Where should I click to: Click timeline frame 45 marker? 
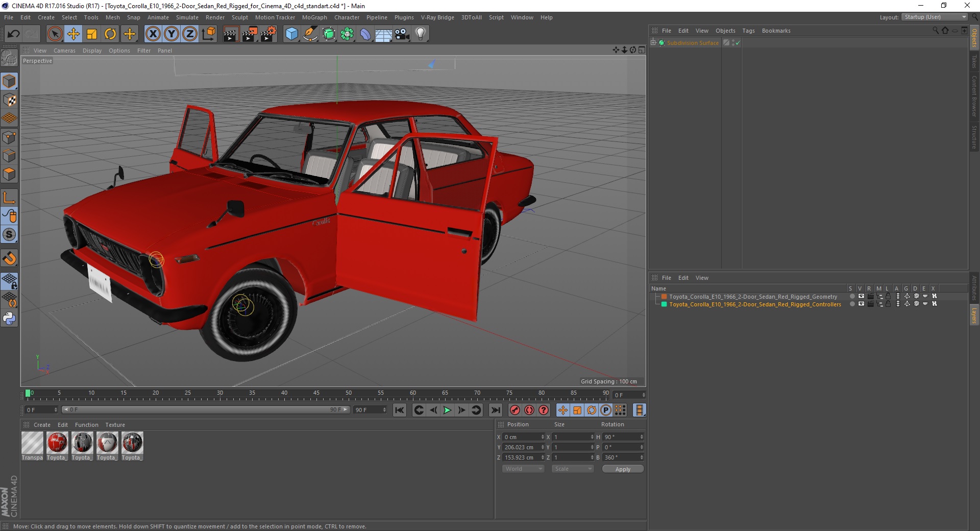click(316, 394)
